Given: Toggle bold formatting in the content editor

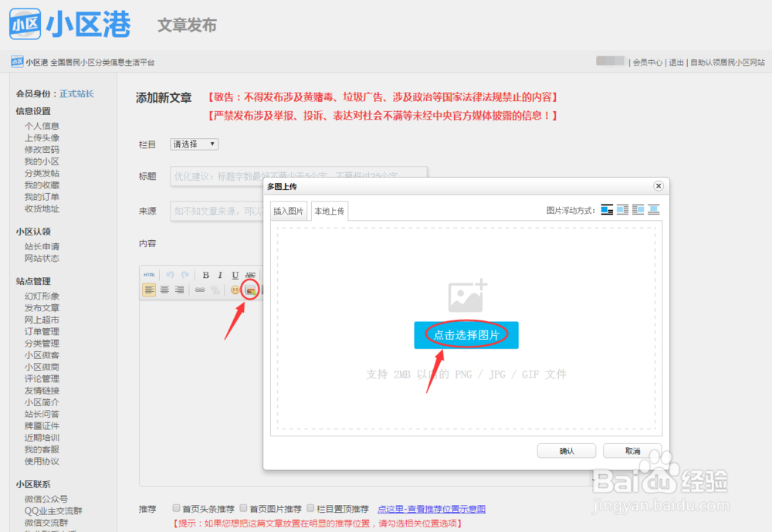Looking at the screenshot, I should pos(206,275).
